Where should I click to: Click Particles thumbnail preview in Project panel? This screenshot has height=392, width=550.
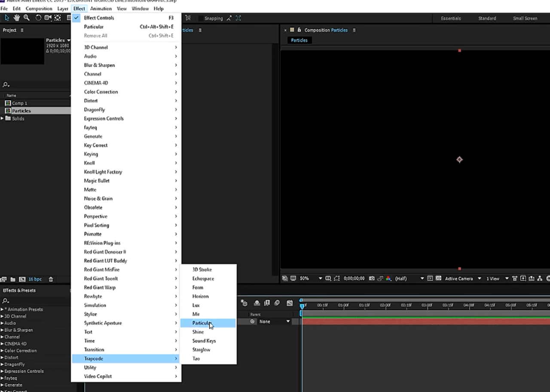[22, 51]
